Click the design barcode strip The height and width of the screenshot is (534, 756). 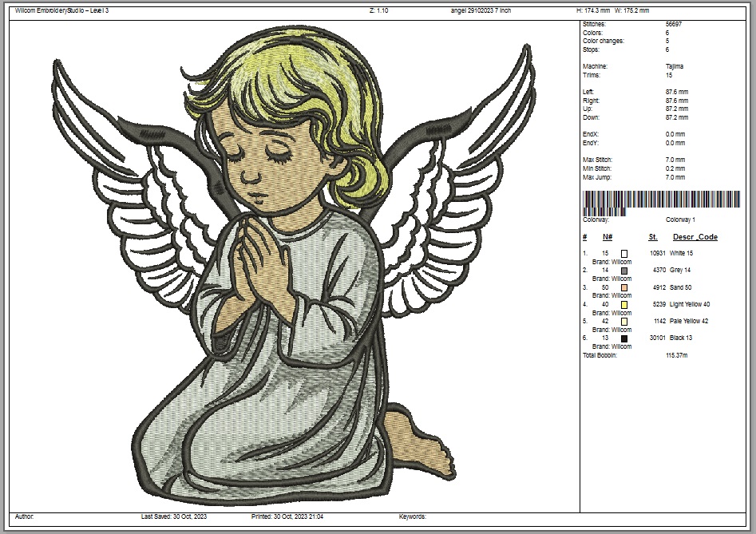tap(667, 201)
